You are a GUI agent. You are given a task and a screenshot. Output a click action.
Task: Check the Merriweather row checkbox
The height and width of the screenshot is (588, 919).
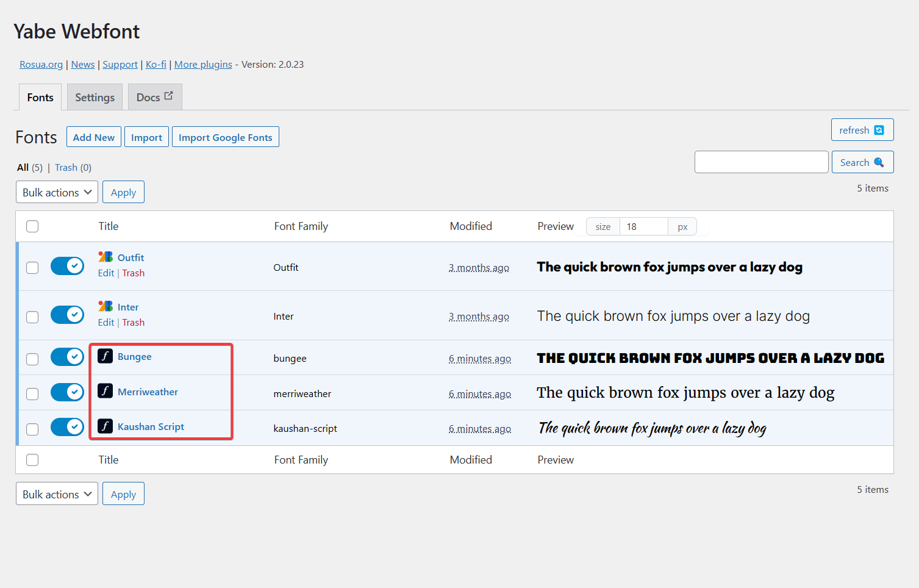point(32,394)
